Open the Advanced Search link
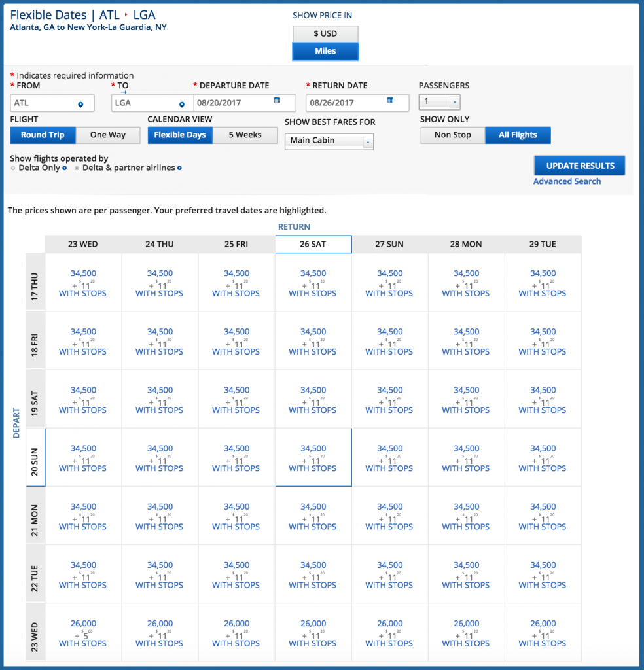Viewport: 644px width, 670px height. click(x=567, y=181)
